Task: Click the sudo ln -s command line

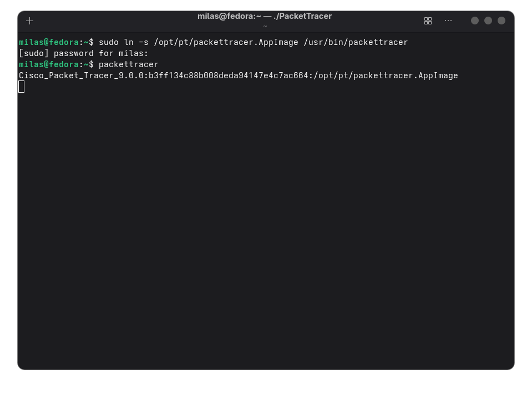Action: [214, 42]
